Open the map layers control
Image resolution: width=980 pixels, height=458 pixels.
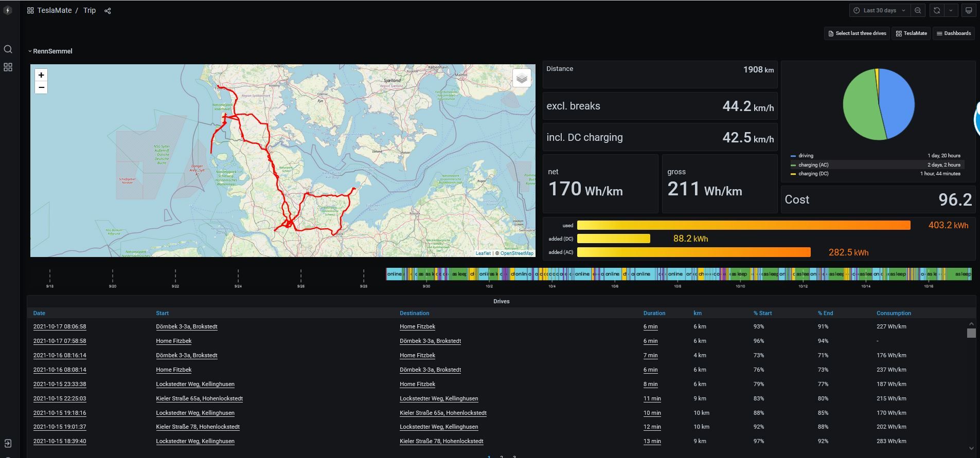pos(522,78)
